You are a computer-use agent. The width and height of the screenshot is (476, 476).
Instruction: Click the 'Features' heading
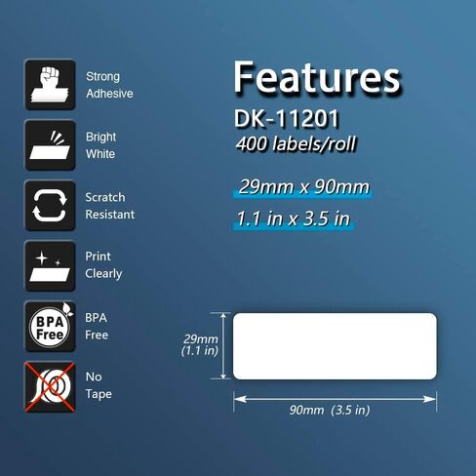317,77
